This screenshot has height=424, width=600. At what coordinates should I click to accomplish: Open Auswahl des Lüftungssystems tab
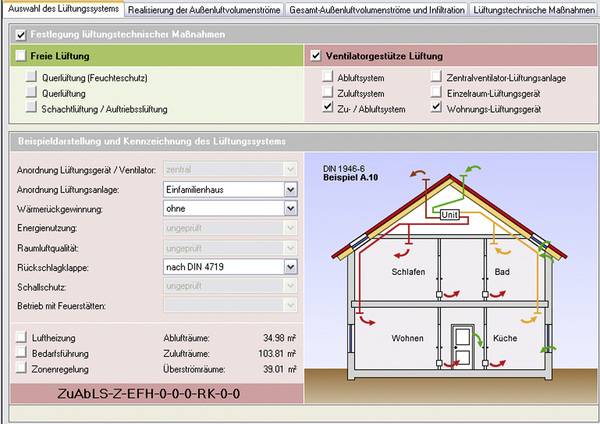coord(61,9)
